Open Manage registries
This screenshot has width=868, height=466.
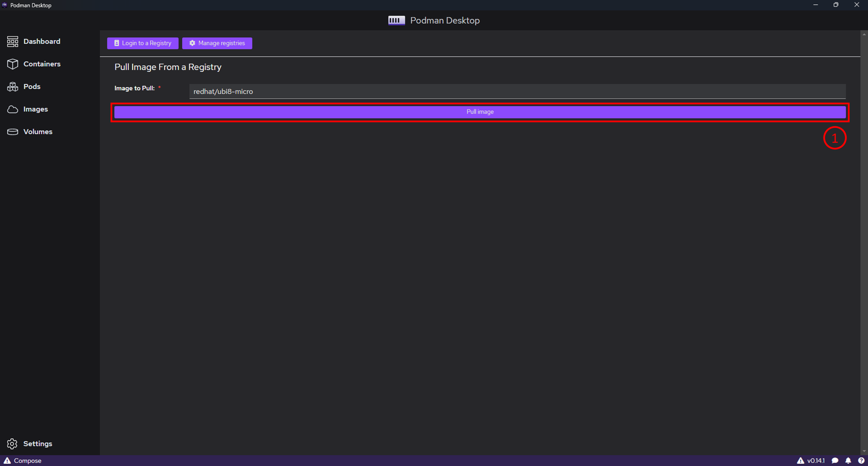pos(217,43)
